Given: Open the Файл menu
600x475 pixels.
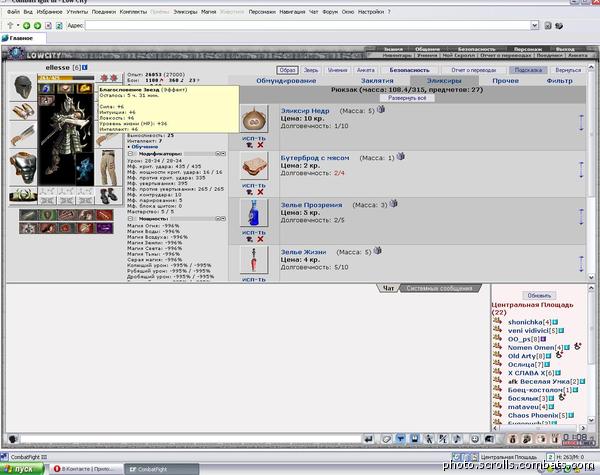Looking at the screenshot, I should coord(13,12).
